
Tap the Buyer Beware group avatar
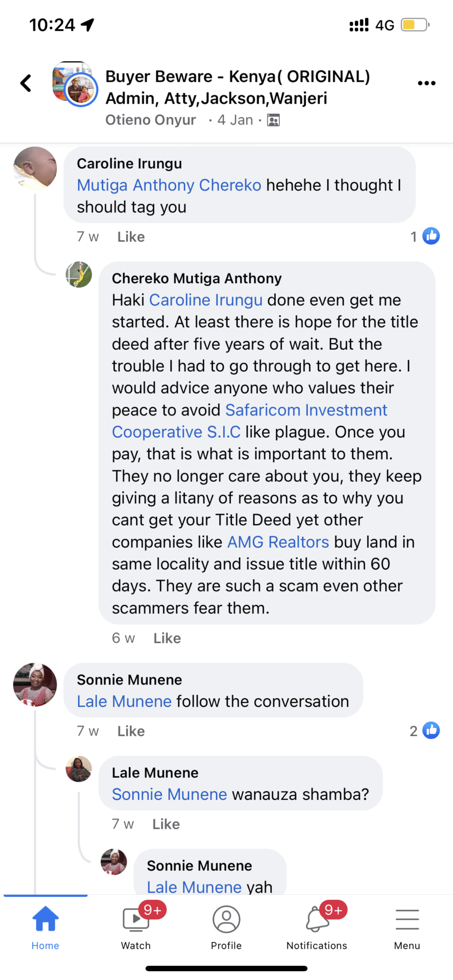[75, 83]
